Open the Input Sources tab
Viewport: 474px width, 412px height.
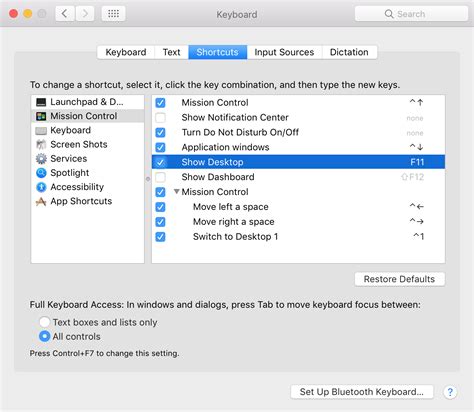click(x=284, y=52)
